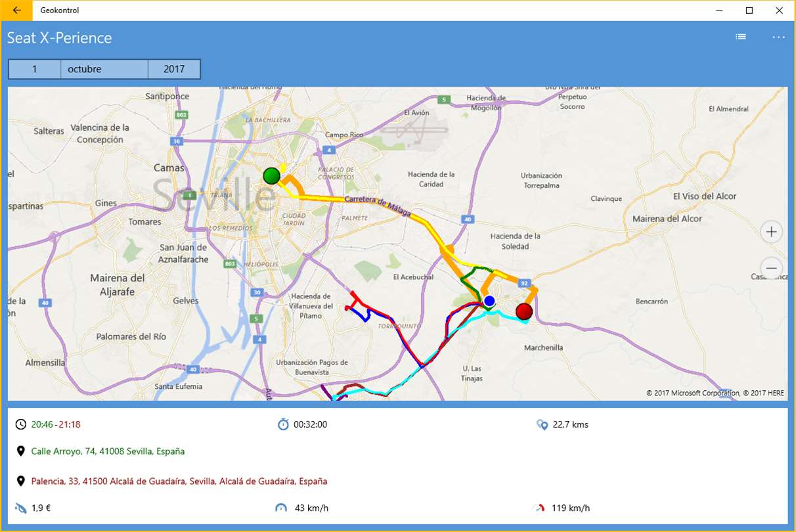Click the stopwatch duration icon

click(283, 424)
